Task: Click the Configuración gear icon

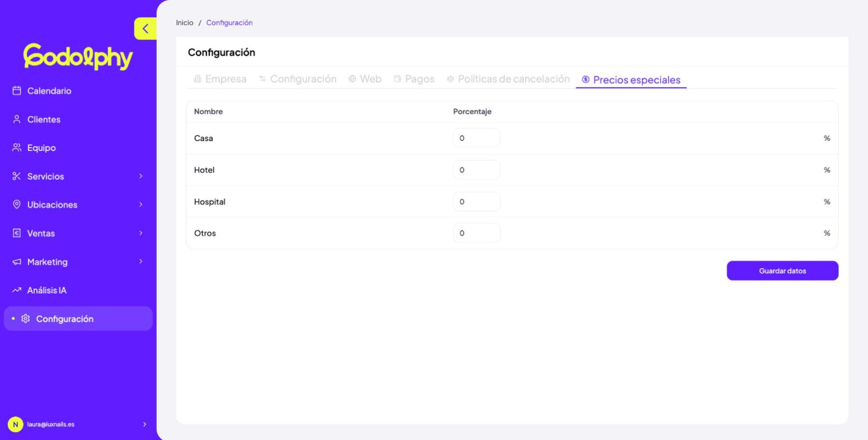Action: pos(26,319)
